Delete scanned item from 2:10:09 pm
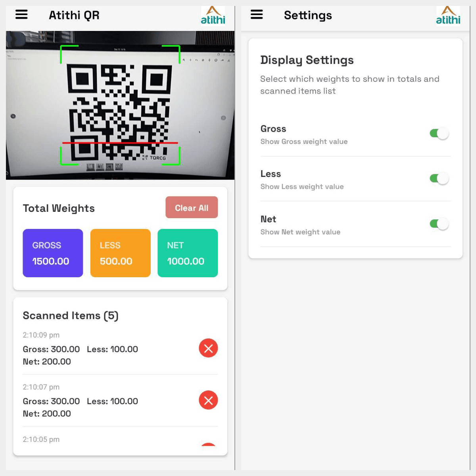 [x=208, y=348]
